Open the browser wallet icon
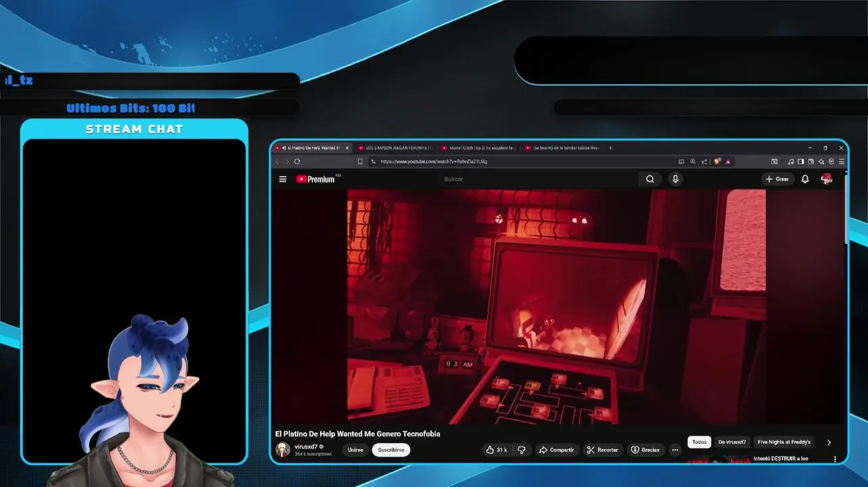The image size is (868, 487). 811,162
